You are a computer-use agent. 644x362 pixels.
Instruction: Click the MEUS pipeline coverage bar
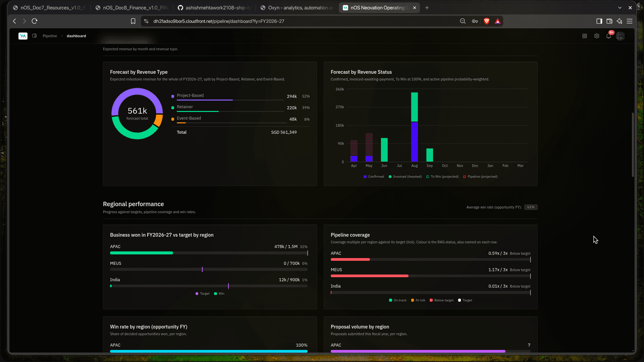pos(430,276)
